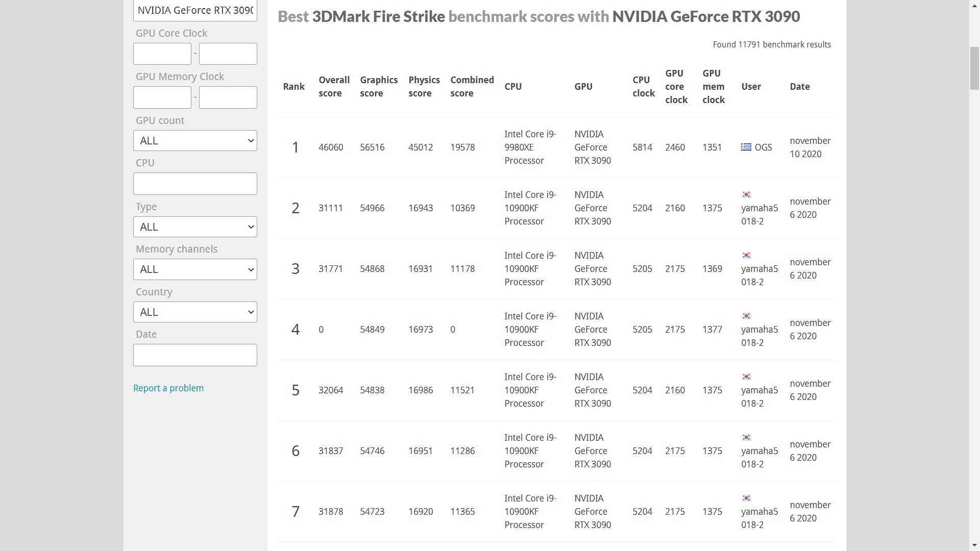Image resolution: width=980 pixels, height=551 pixels.
Task: Click overall score 32064 in rank 5
Action: (331, 390)
